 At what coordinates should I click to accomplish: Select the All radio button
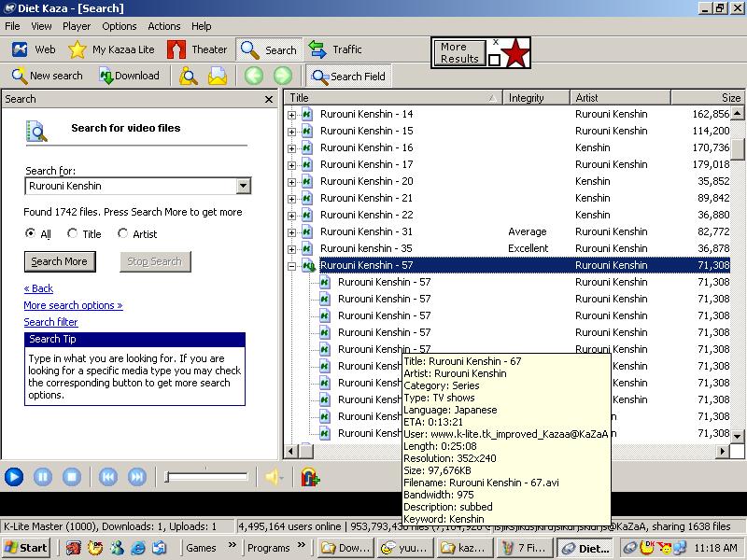pos(31,234)
